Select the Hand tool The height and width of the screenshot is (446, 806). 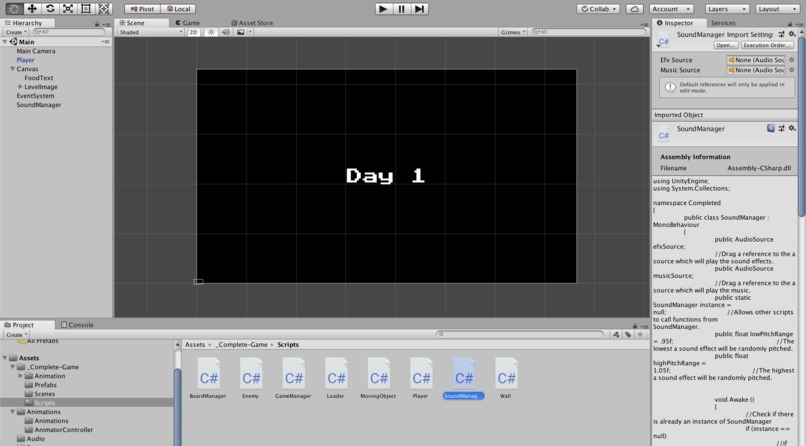[x=14, y=9]
